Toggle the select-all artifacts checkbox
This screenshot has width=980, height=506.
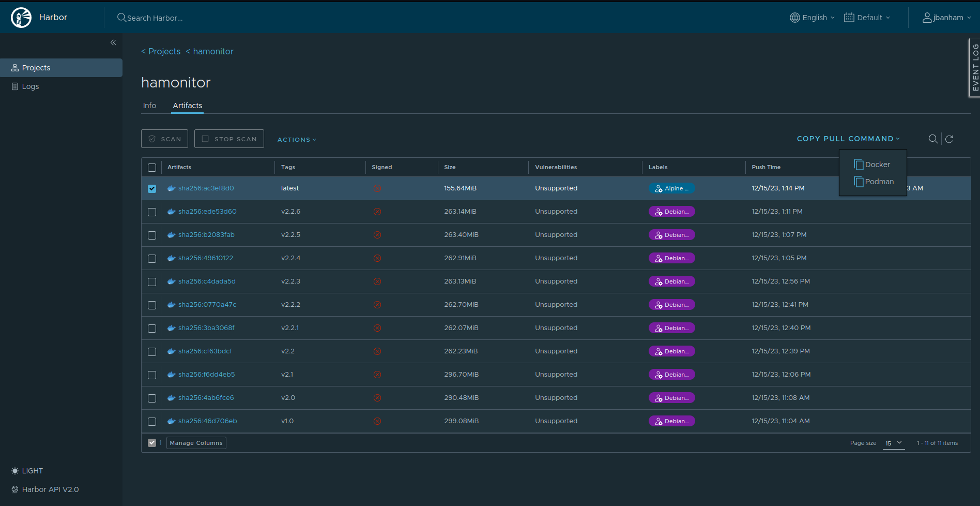151,167
